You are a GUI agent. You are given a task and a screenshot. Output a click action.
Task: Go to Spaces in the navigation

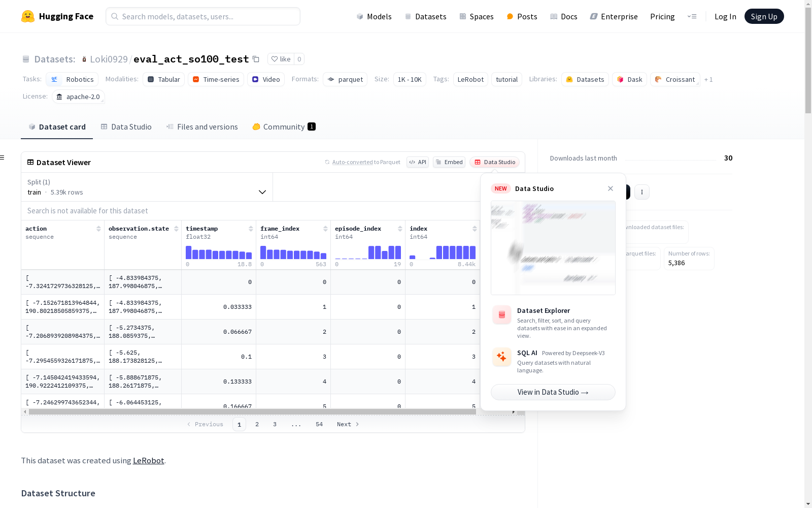pos(477,17)
